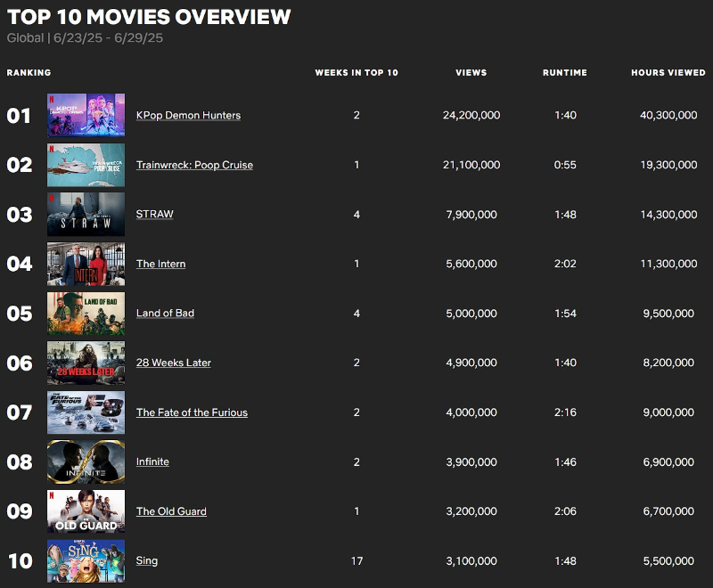Open the Sing title link

coord(146,560)
